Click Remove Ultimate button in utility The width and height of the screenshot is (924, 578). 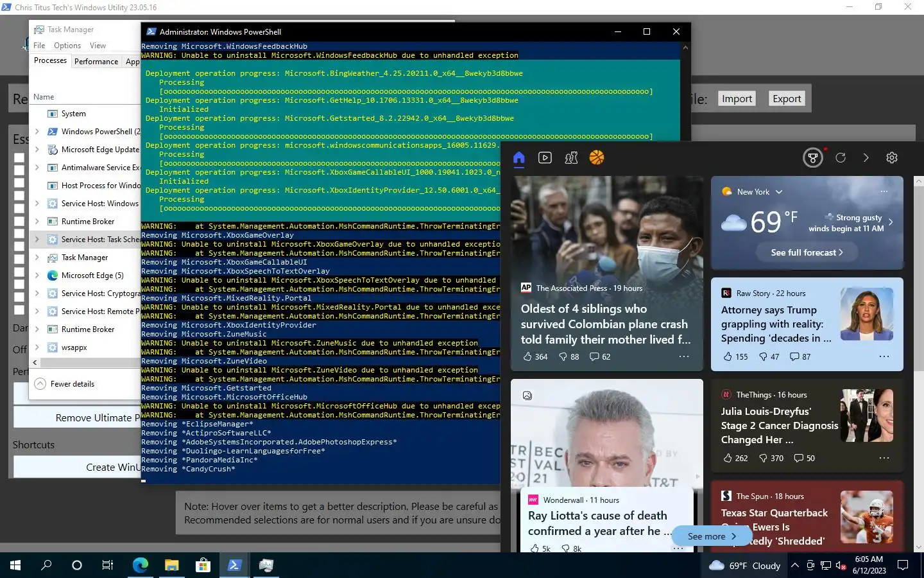tap(77, 418)
